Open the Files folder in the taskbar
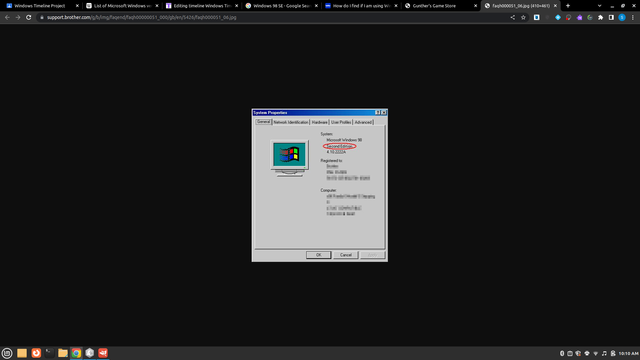This screenshot has width=640, height=360. click(x=63, y=353)
